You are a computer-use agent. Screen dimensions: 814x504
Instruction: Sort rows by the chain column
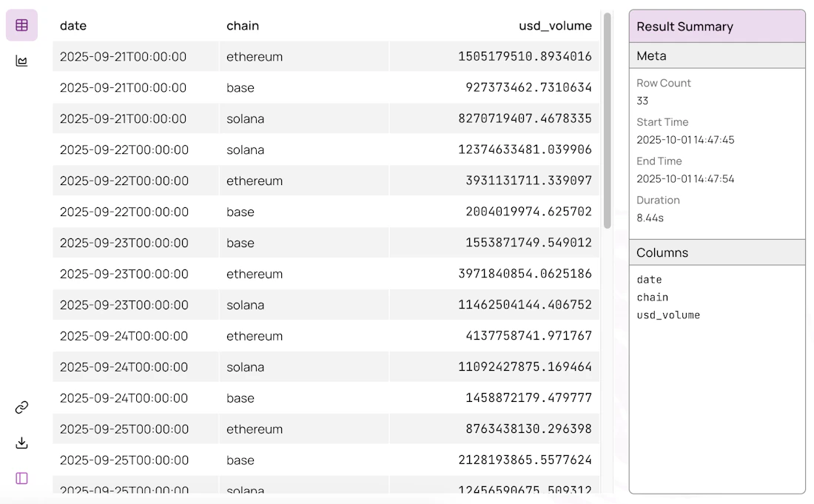[243, 25]
